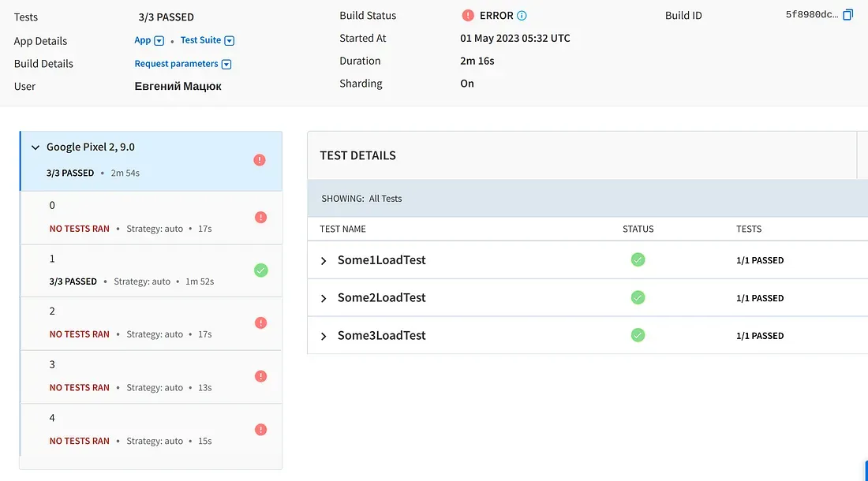Screen dimensions: 868x481
Task: Click the Google Pixel 2, 9.0 device title
Action: point(90,147)
